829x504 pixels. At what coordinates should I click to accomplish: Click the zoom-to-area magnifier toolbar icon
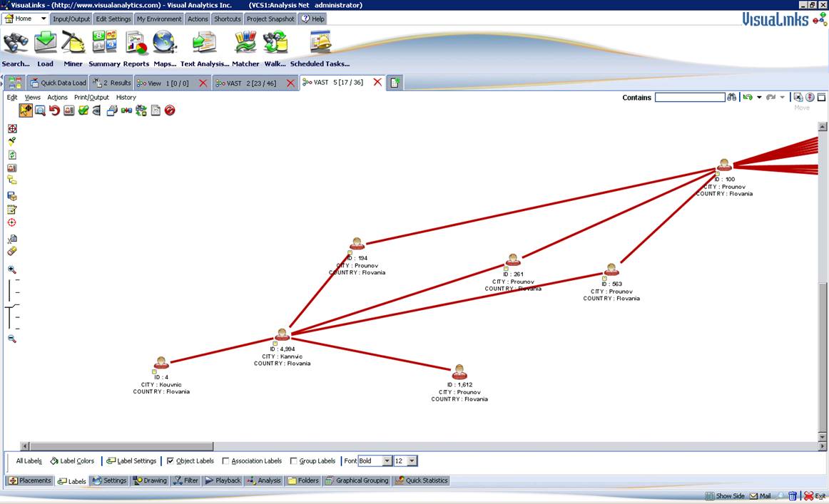[40, 110]
